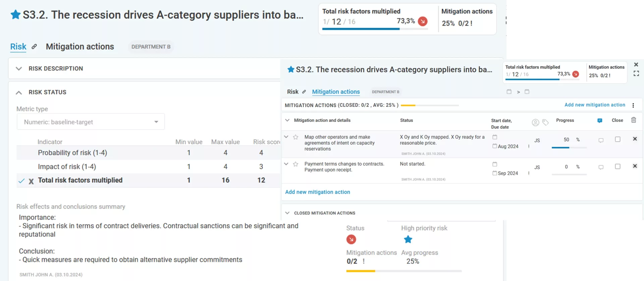The height and width of the screenshot is (281, 644).
Task: Switch to the Risk tab in popup
Action: tap(292, 92)
